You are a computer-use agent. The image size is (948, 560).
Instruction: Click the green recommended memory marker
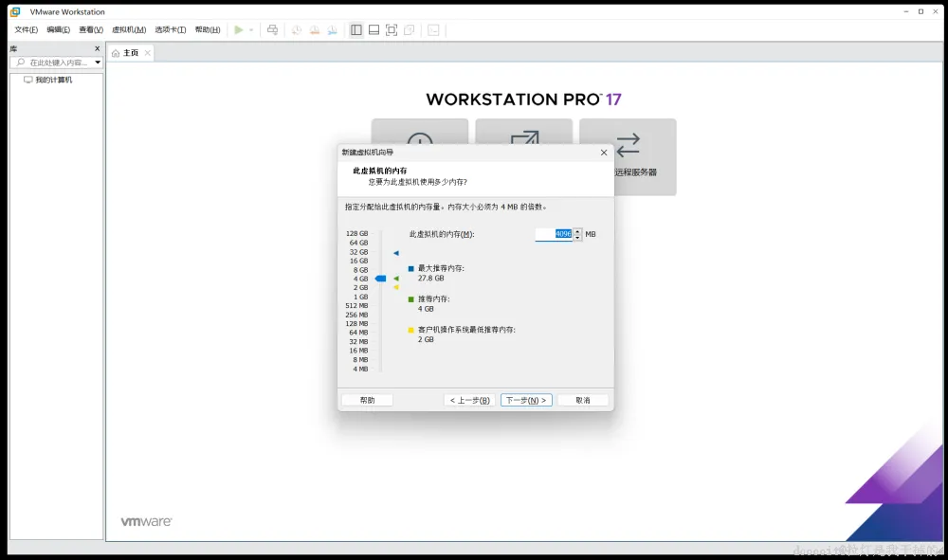tap(396, 279)
